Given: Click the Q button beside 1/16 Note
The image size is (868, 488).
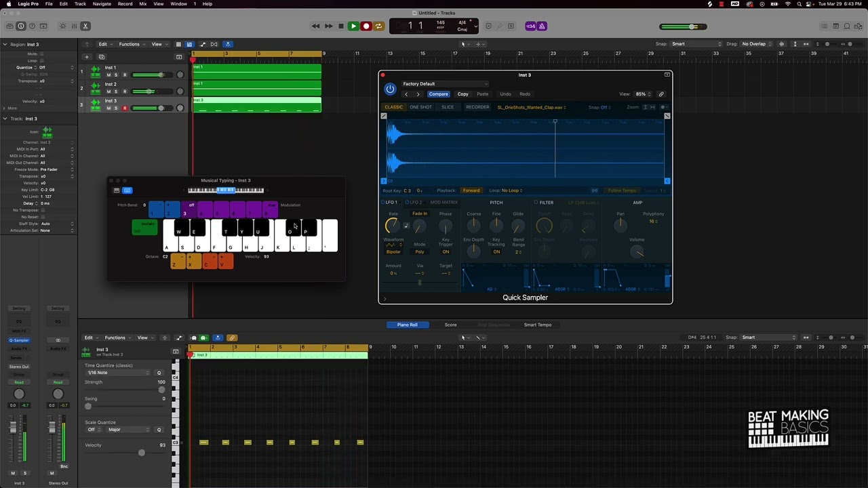Looking at the screenshot, I should tap(159, 373).
